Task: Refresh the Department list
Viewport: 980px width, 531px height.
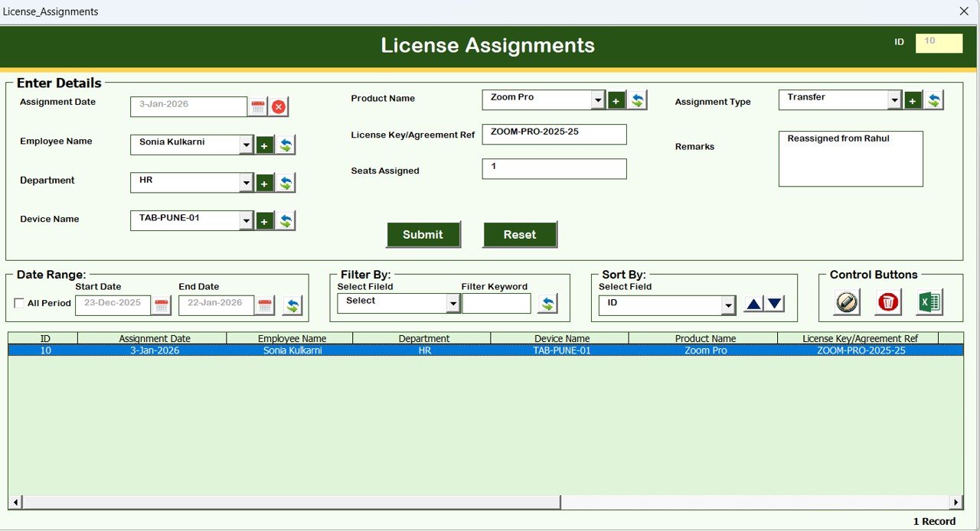Action: [286, 183]
